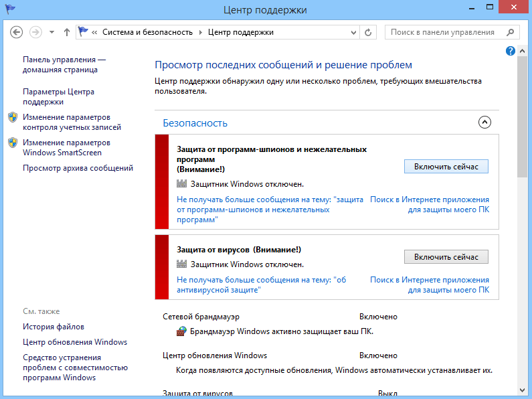Viewport: 532px width, 399px height.
Task: Click 'Сетевой брандмауэр' row label
Action: [201, 317]
